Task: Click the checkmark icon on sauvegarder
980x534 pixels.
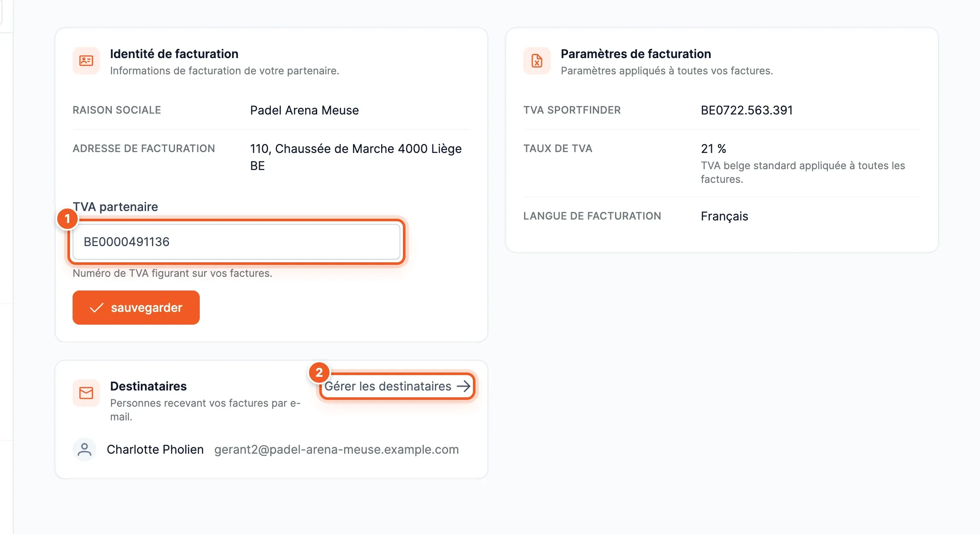Action: tap(97, 308)
